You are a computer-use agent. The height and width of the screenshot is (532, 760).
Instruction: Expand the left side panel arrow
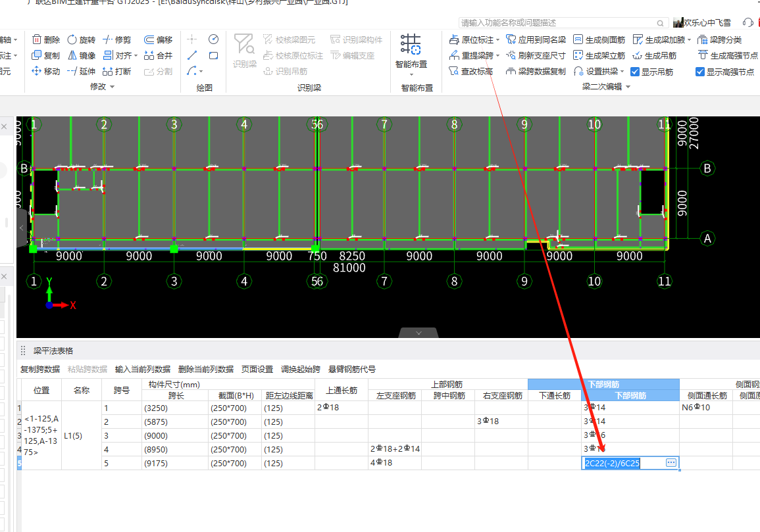[22, 228]
